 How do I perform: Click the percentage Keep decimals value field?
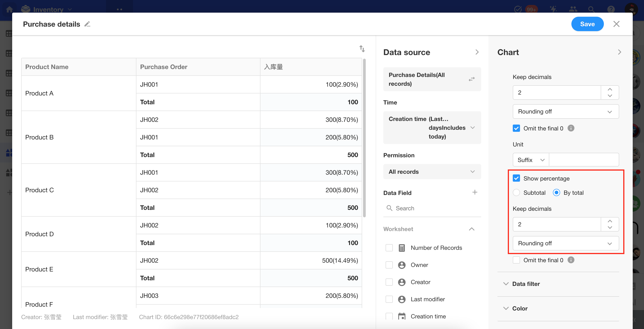point(557,224)
